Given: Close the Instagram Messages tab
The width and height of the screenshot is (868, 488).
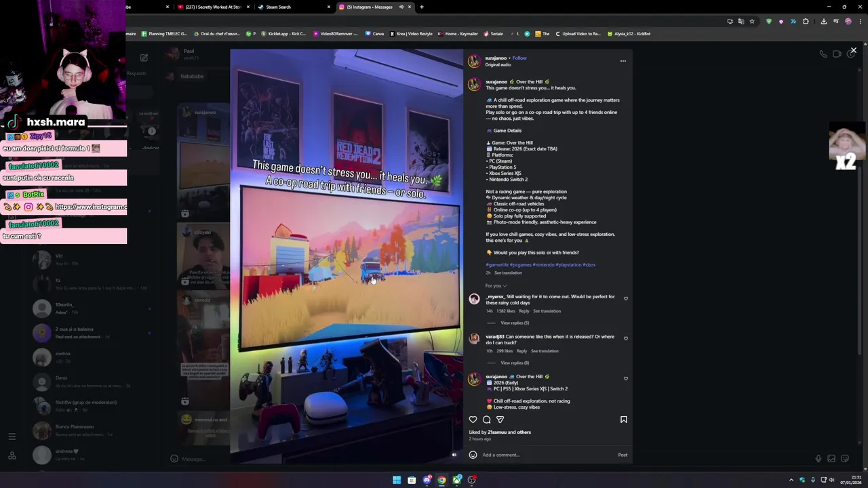Looking at the screenshot, I should [x=409, y=7].
